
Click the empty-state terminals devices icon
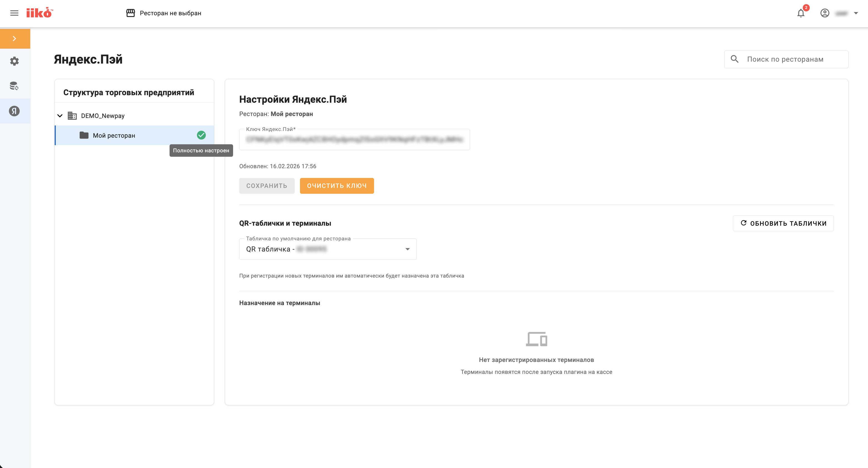pos(536,339)
